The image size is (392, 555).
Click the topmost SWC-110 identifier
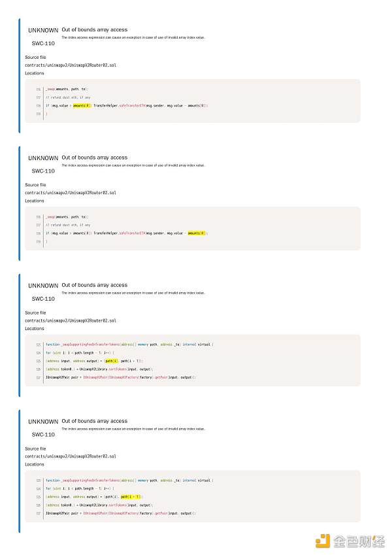pos(43,43)
